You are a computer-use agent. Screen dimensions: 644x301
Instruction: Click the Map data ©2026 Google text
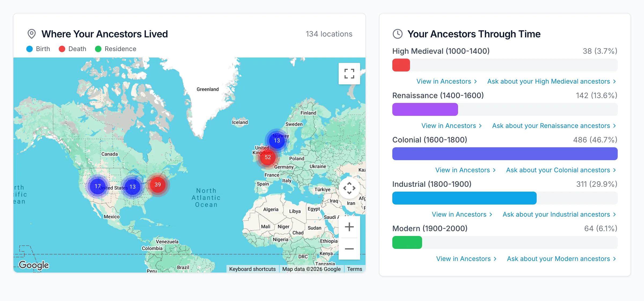[311, 269]
